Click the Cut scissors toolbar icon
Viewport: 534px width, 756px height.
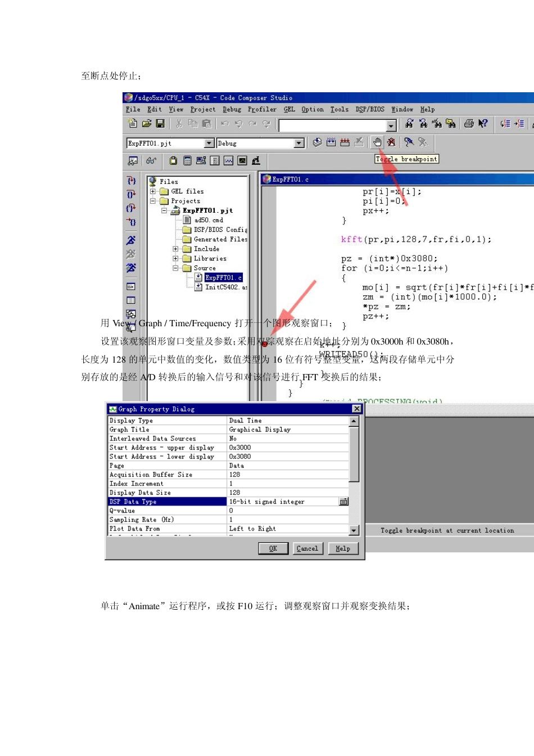[x=179, y=124]
